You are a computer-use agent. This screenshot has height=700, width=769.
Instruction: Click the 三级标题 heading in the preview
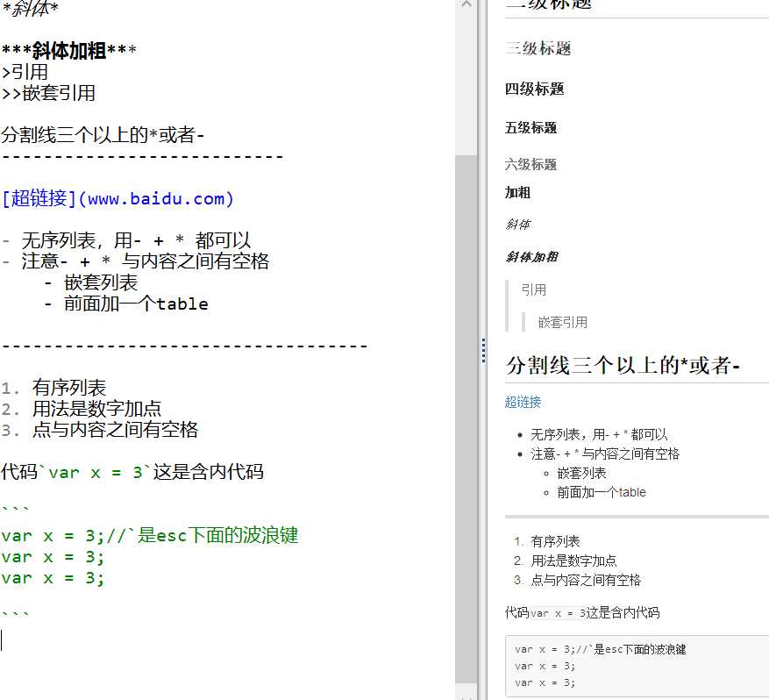(x=538, y=48)
